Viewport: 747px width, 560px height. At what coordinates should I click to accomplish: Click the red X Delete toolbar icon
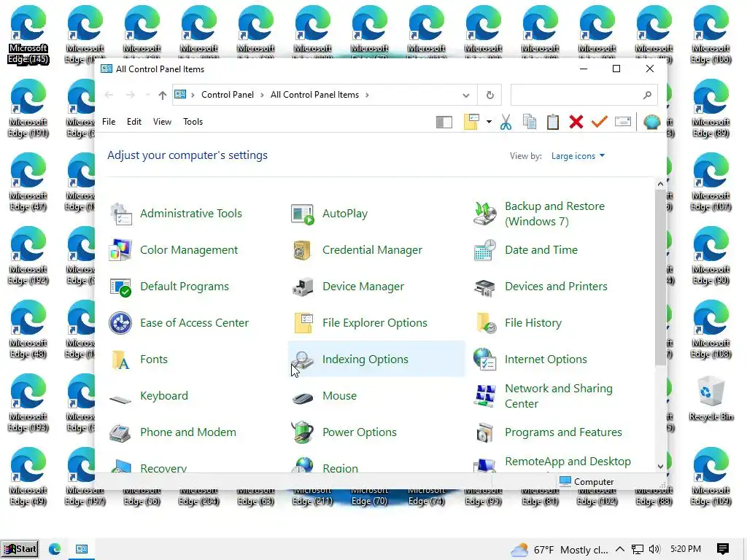(x=576, y=122)
